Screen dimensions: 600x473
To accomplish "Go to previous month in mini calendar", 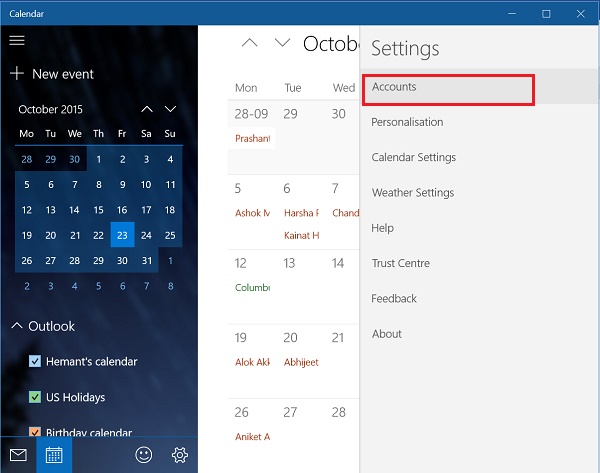I will pyautogui.click(x=147, y=109).
